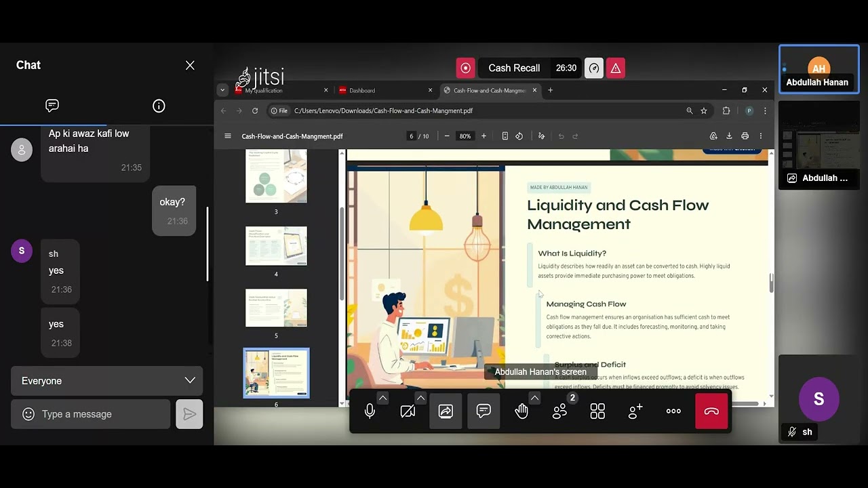This screenshot has height=488, width=868.
Task: Click the 80% zoom field
Action: click(x=465, y=136)
